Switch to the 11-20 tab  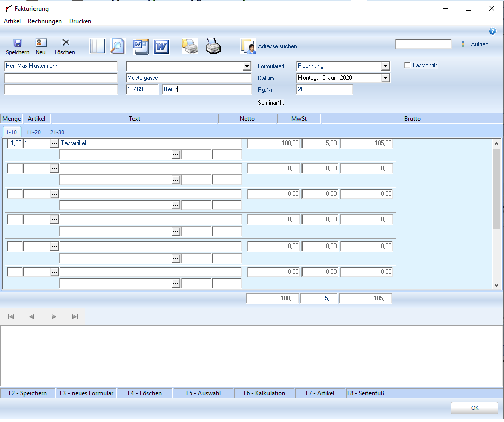[x=33, y=132]
